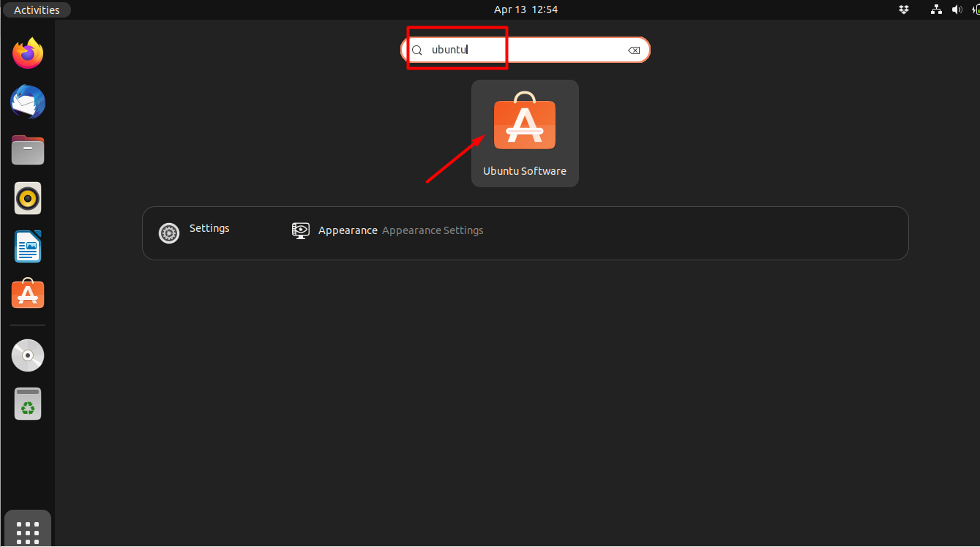
Task: Open Appearance Settings search result
Action: [x=387, y=230]
